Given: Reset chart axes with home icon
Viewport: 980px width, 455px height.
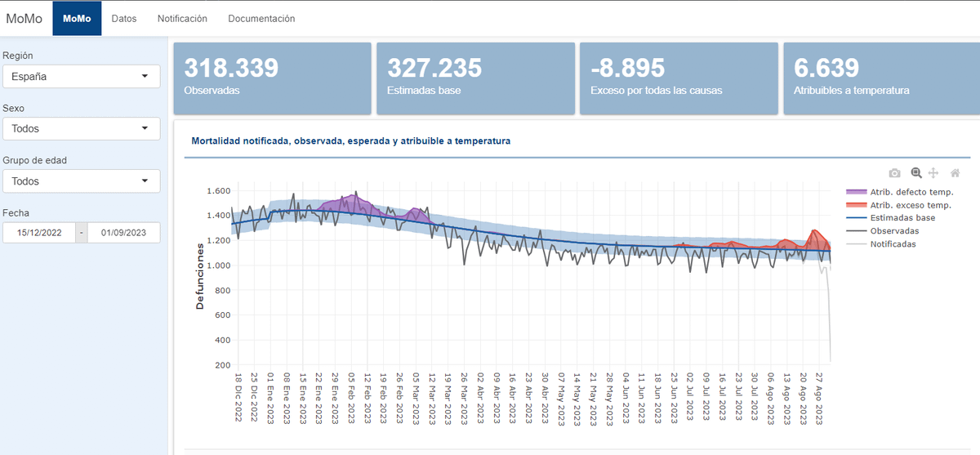Looking at the screenshot, I should point(955,173).
